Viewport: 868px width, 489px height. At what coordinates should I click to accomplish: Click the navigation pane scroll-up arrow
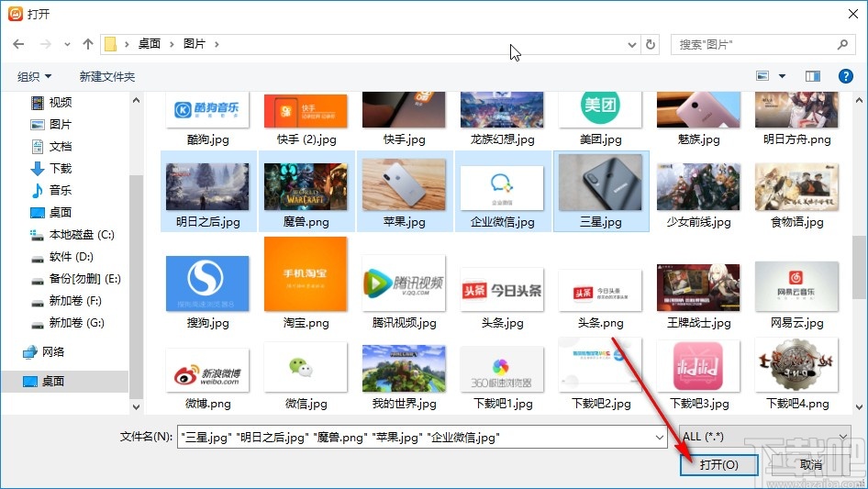(x=136, y=101)
